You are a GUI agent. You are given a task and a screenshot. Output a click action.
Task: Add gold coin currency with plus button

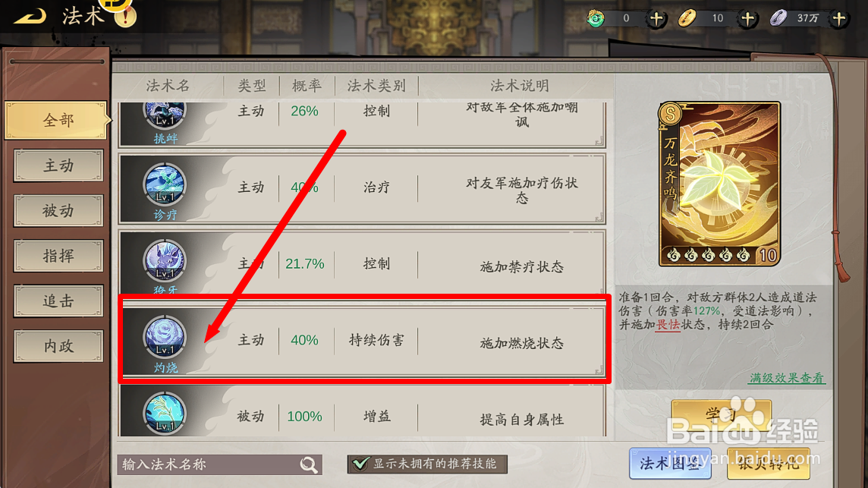coord(747,19)
